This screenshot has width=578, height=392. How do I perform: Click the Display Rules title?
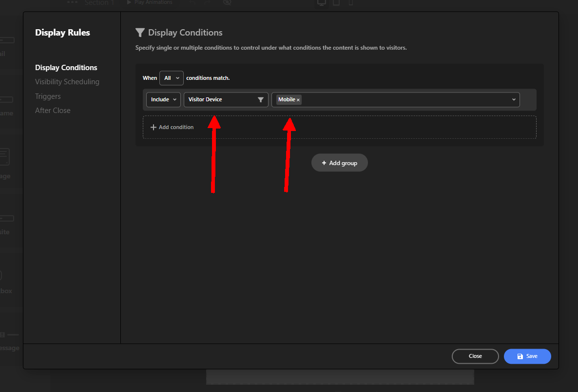coord(63,33)
